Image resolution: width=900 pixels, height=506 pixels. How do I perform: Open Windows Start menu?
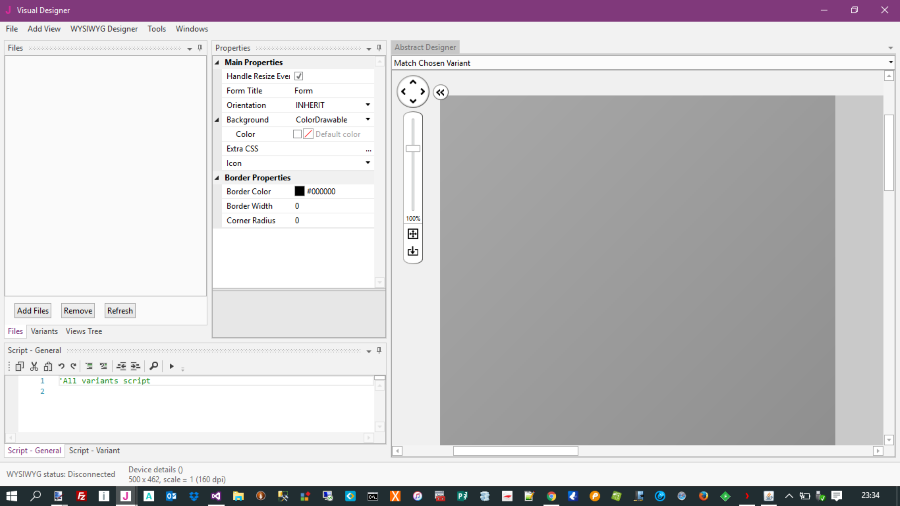(11, 496)
